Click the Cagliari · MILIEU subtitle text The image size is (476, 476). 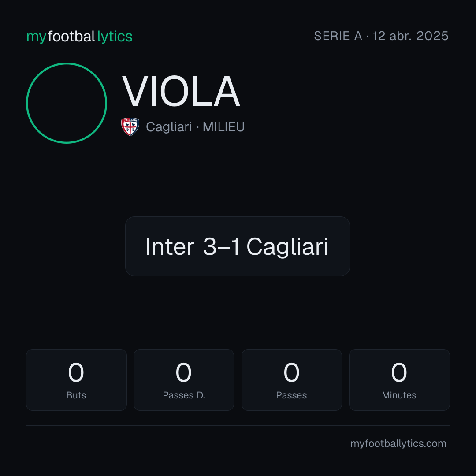point(195,127)
